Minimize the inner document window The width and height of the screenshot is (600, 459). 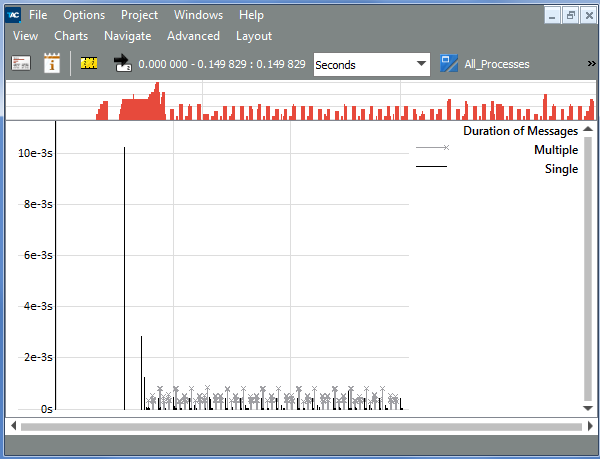[x=553, y=15]
